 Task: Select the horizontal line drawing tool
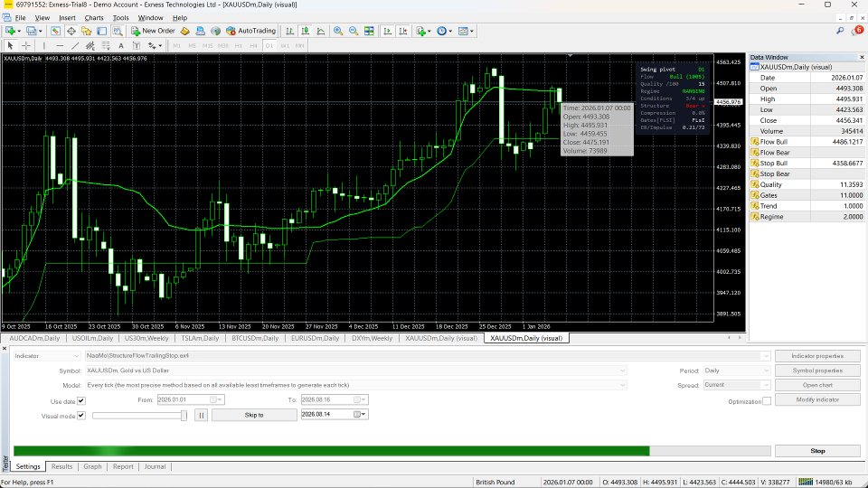(x=60, y=45)
